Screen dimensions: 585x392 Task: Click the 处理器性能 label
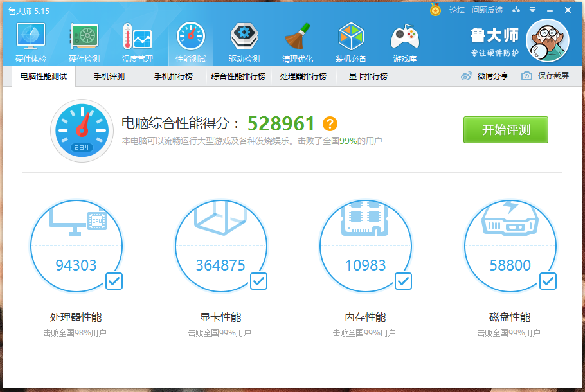pos(76,317)
